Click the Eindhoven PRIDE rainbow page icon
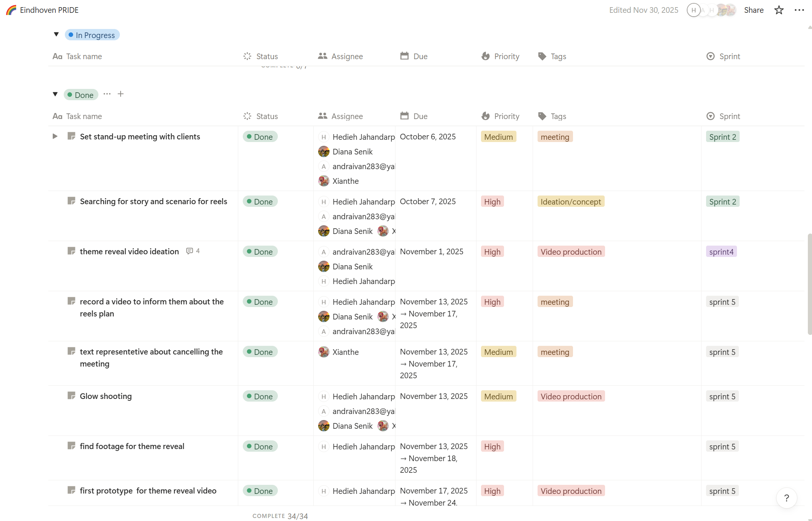Viewport: 812px width, 521px height. (11, 10)
